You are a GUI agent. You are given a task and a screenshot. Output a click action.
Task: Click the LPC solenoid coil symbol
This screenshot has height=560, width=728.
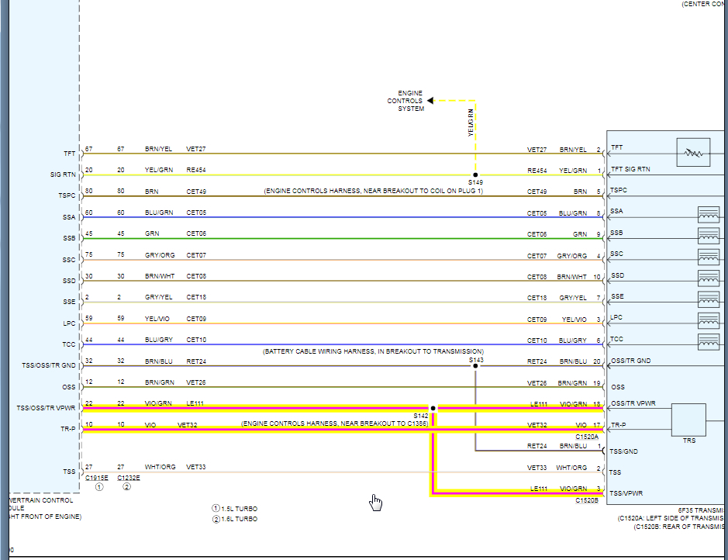[709, 321]
